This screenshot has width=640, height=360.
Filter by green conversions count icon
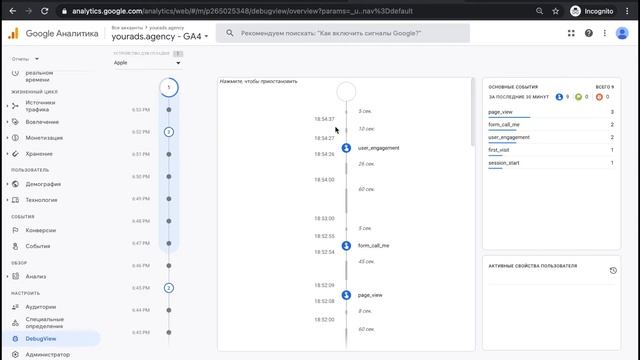coord(578,97)
